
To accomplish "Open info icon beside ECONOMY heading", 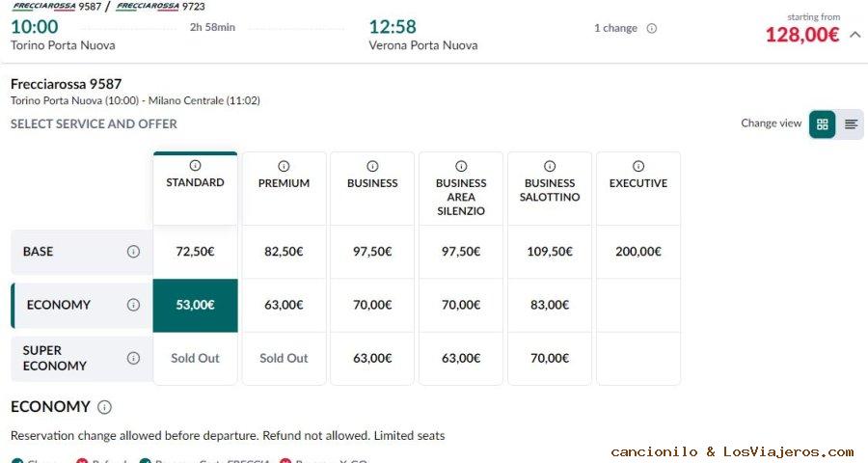I will [104, 407].
